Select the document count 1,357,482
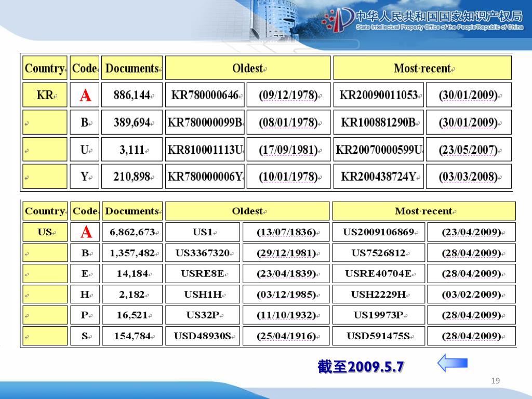532x399 pixels. [132, 253]
